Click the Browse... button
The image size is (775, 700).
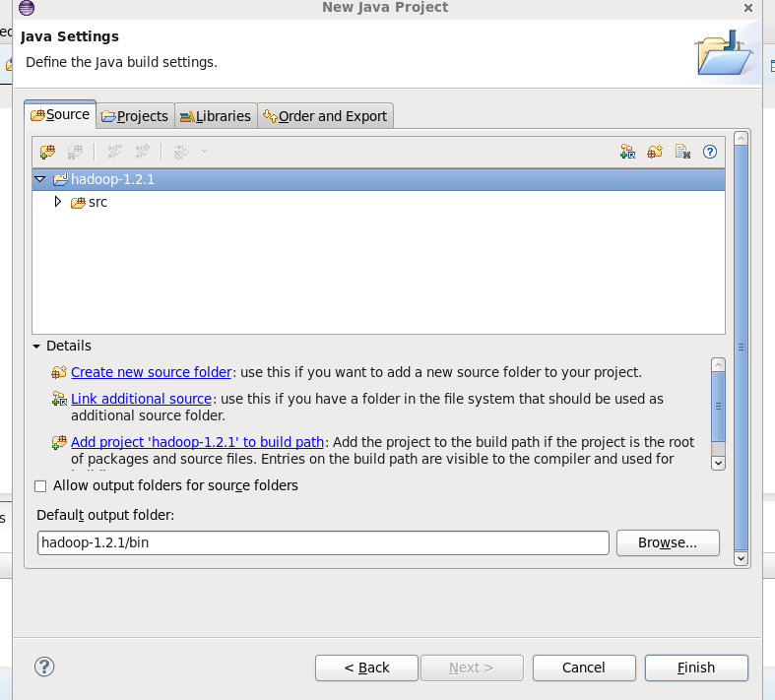pyautogui.click(x=668, y=542)
